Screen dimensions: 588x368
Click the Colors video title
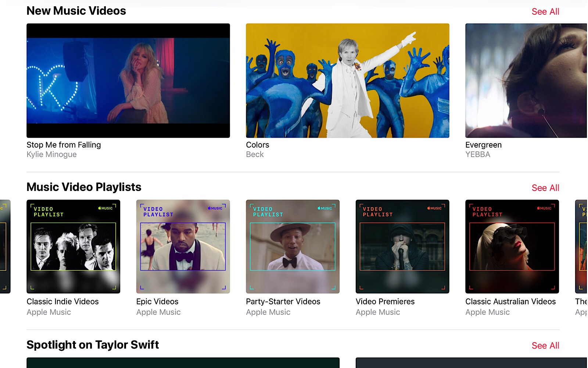click(x=258, y=145)
